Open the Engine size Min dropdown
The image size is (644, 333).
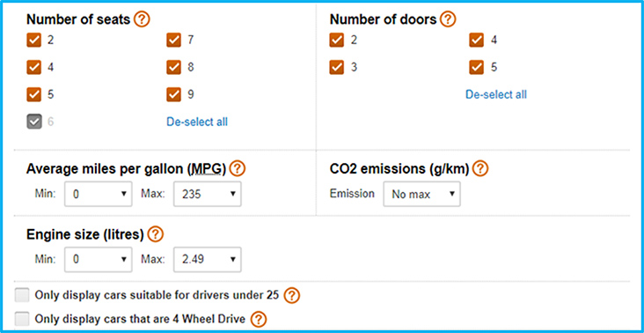pos(99,259)
